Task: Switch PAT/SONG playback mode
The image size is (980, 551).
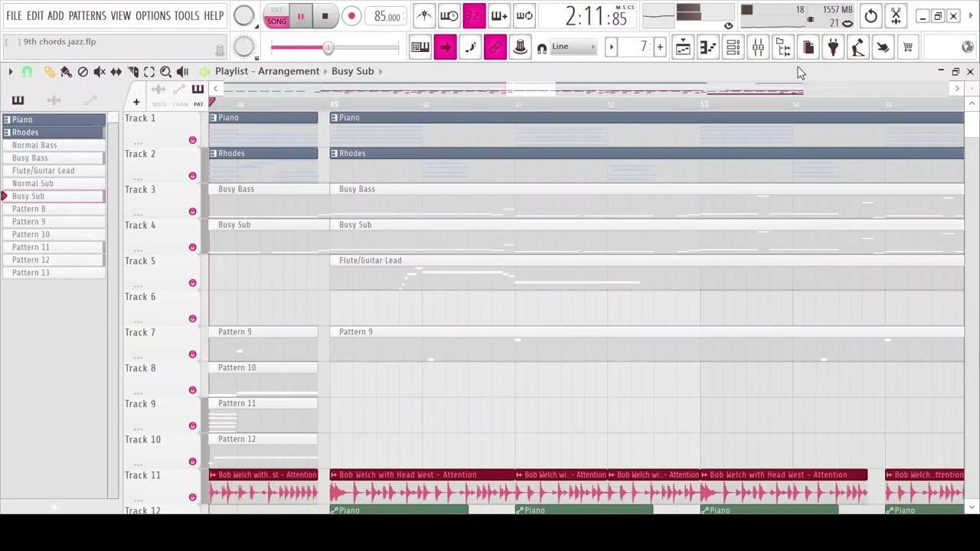Action: (276, 16)
